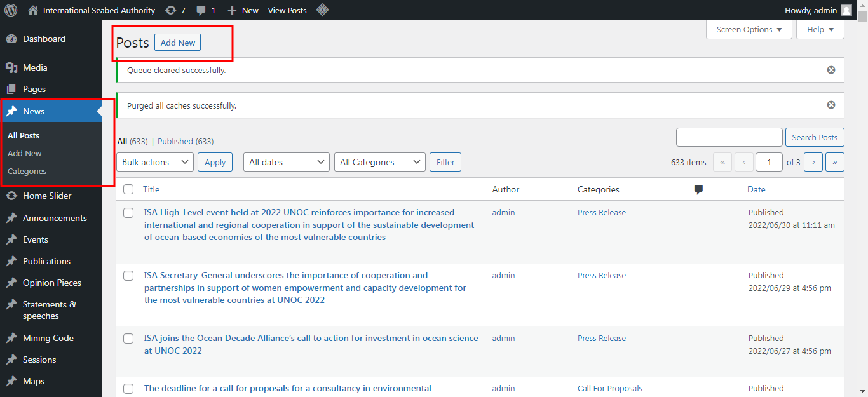868x397 pixels.
Task: Check the call for proposals post checkbox
Action: (x=128, y=389)
